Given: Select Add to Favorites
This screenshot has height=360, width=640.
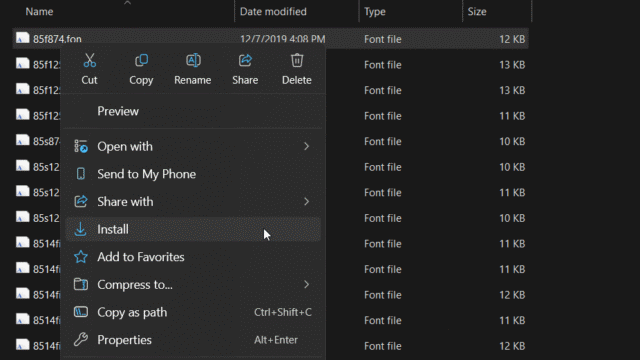Looking at the screenshot, I should (193, 257).
